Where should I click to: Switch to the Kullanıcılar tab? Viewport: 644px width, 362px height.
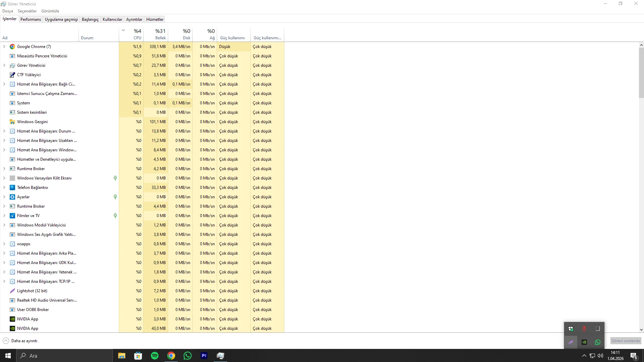[112, 19]
